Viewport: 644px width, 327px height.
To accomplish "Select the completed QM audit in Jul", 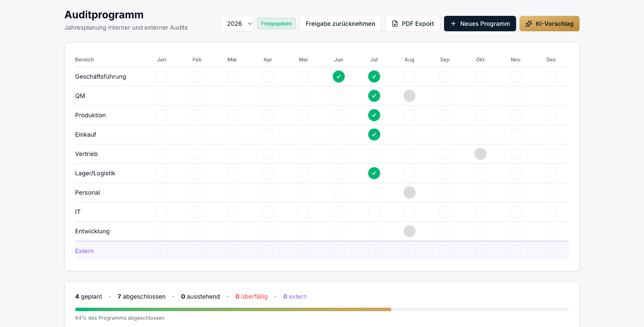I will [x=374, y=96].
